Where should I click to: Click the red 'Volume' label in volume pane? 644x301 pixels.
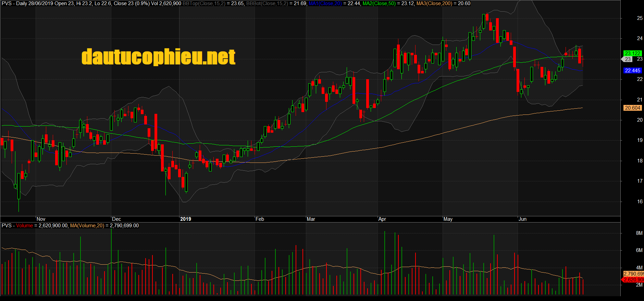click(x=24, y=226)
